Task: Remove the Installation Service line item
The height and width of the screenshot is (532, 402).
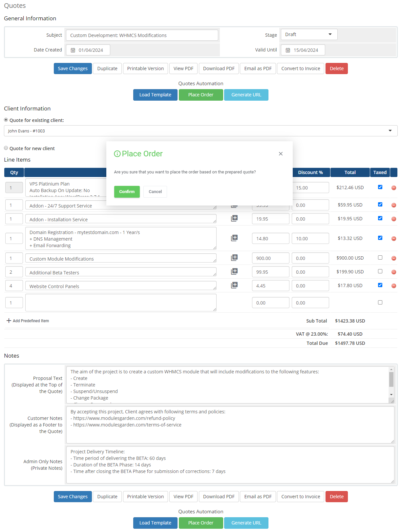Action: pyautogui.click(x=393, y=219)
